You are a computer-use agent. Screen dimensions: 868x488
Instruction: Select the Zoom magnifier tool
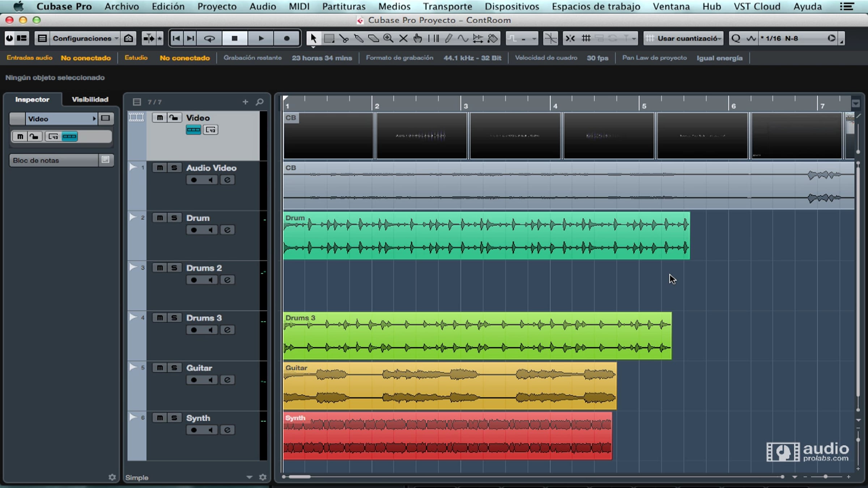(388, 38)
